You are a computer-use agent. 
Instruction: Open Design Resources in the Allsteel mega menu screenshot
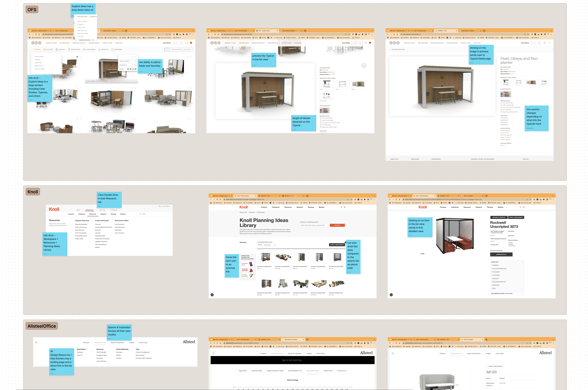click(x=100, y=342)
